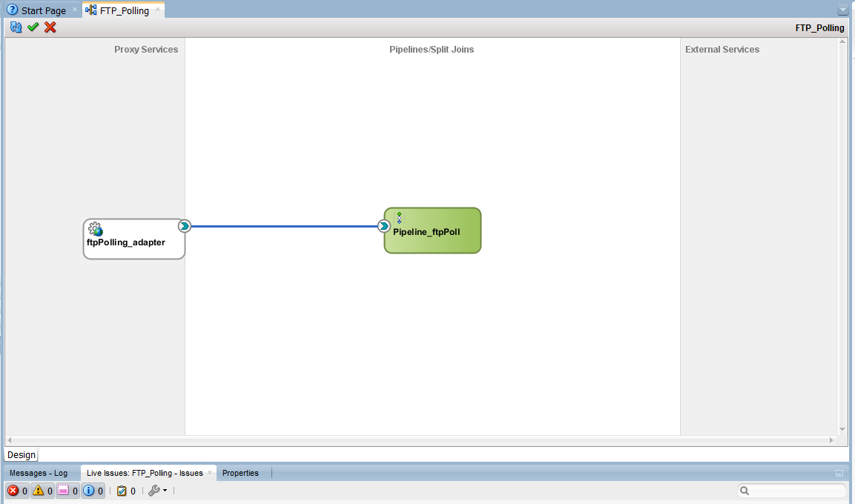
Task: Switch to the Start Page tab
Action: [43, 10]
